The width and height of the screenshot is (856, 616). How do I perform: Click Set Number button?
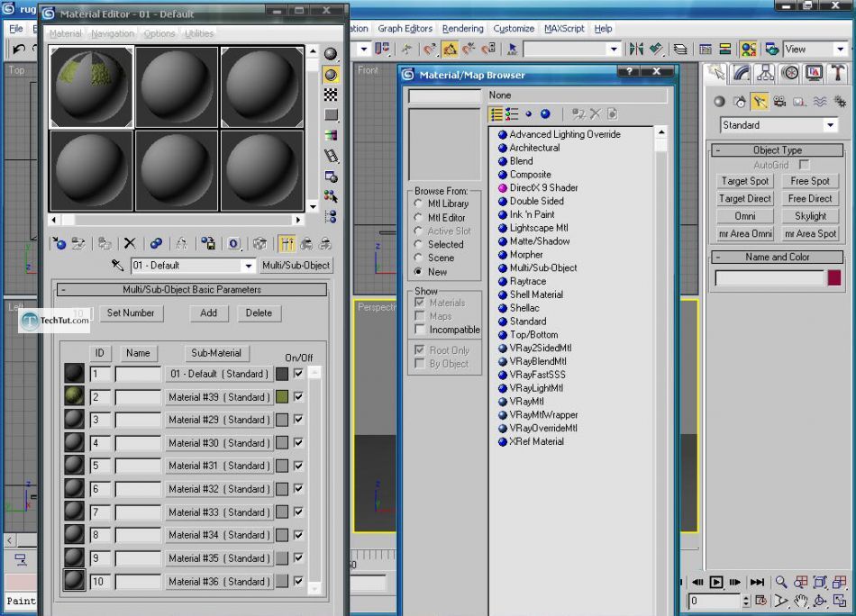[x=131, y=313]
